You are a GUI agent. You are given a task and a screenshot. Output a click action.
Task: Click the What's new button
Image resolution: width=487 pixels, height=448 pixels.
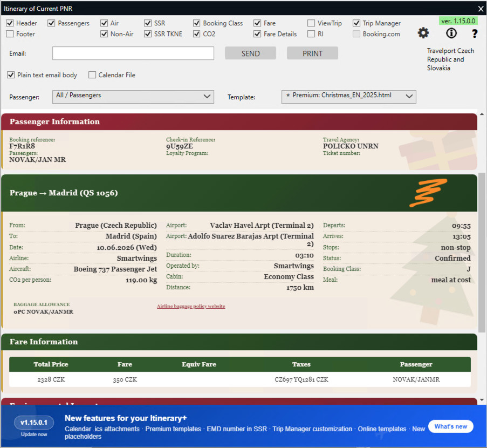450,426
